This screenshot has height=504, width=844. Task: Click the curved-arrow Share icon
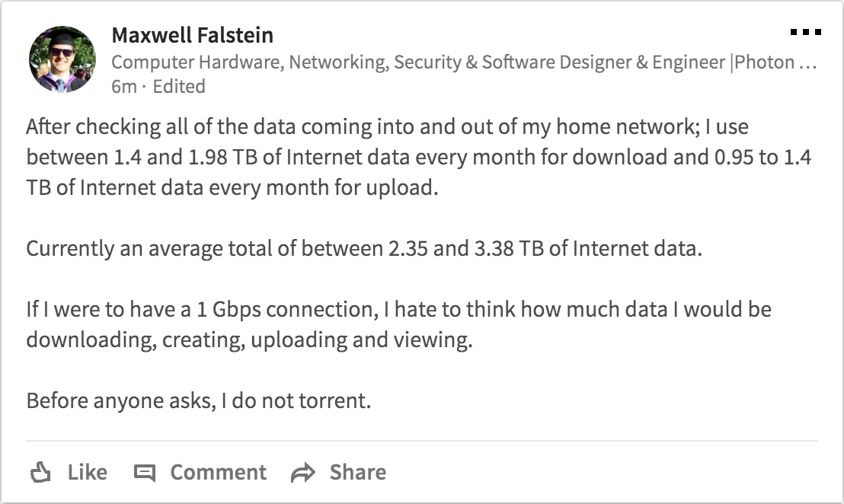coord(304,472)
